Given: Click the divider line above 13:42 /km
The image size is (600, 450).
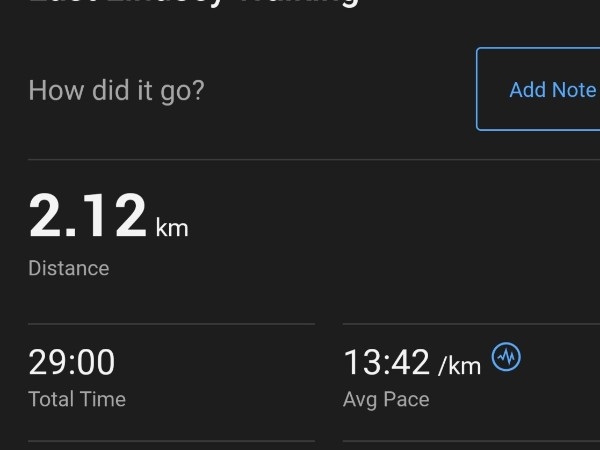Looking at the screenshot, I should click(471, 324).
